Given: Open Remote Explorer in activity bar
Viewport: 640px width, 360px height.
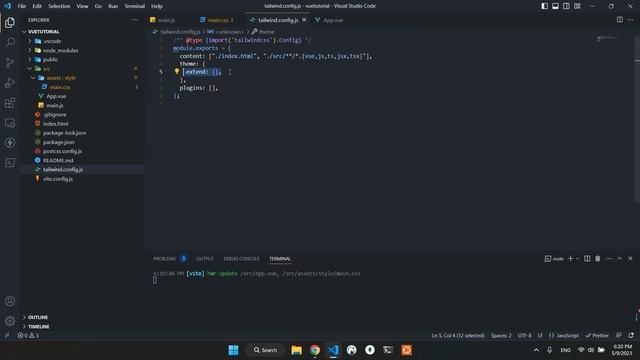Looking at the screenshot, I should coord(10,122).
